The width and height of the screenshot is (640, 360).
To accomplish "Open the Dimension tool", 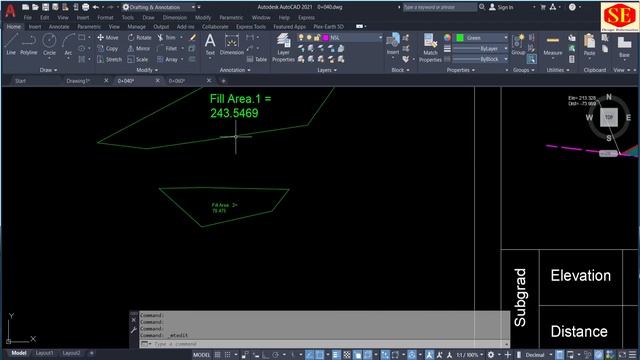I will [x=231, y=44].
